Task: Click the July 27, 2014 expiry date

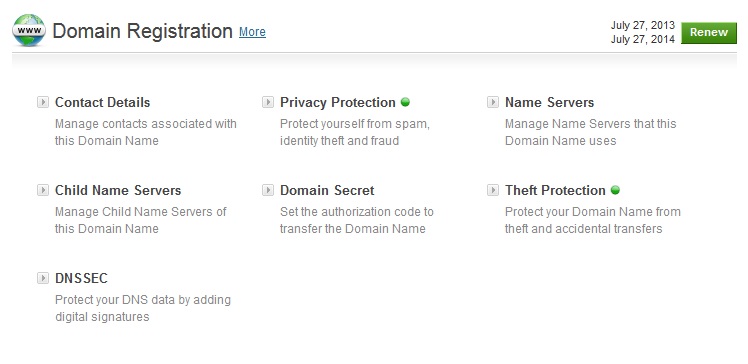Action: tap(643, 39)
